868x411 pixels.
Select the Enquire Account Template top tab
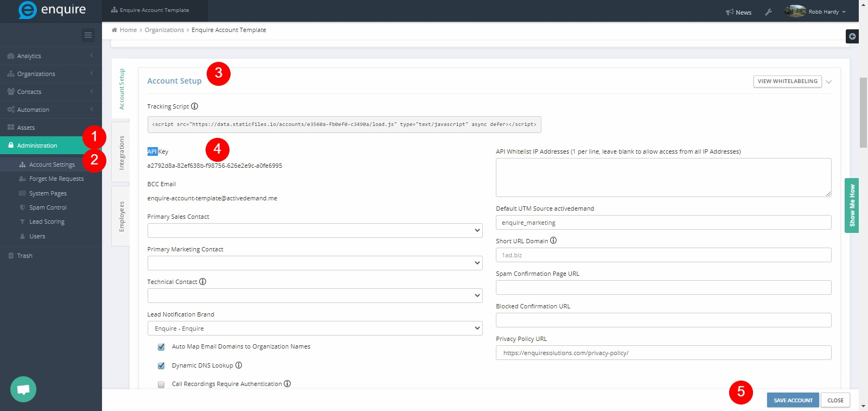point(155,10)
